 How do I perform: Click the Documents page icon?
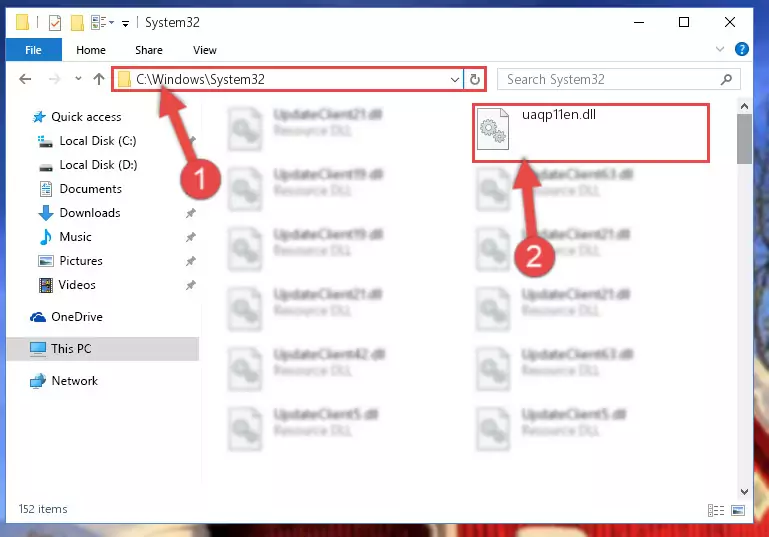tap(46, 189)
